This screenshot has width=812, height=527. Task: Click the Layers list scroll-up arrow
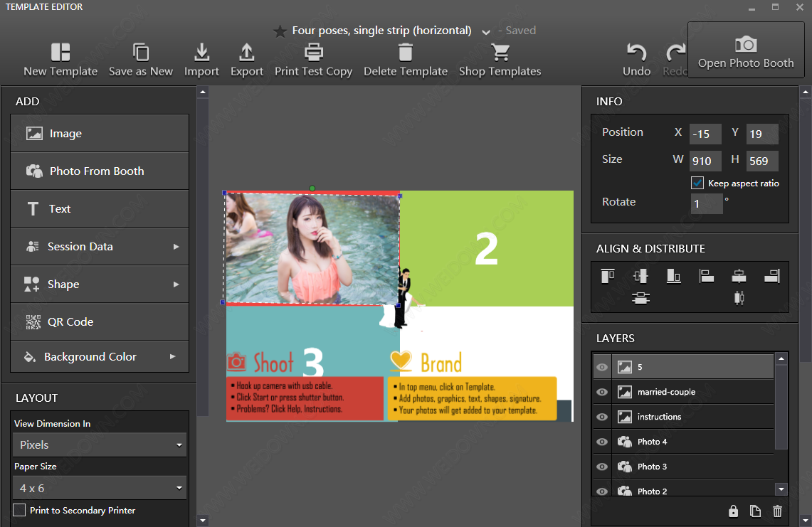click(x=781, y=358)
